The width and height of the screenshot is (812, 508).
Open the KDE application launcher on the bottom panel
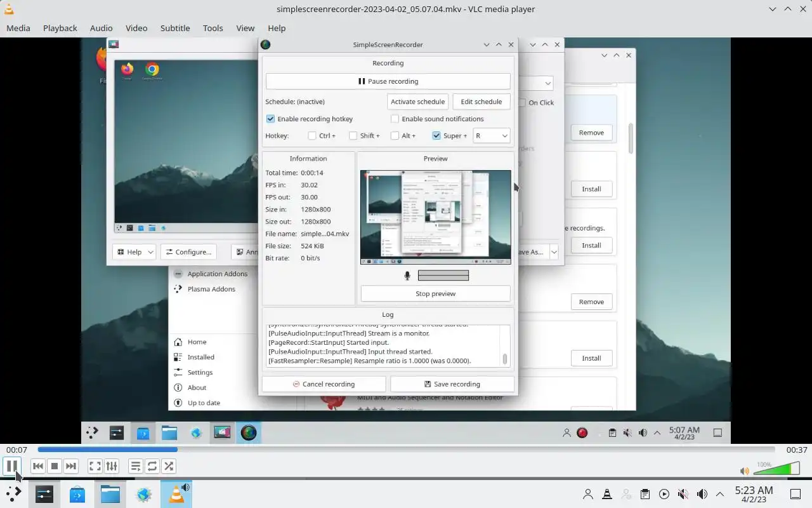pyautogui.click(x=13, y=493)
